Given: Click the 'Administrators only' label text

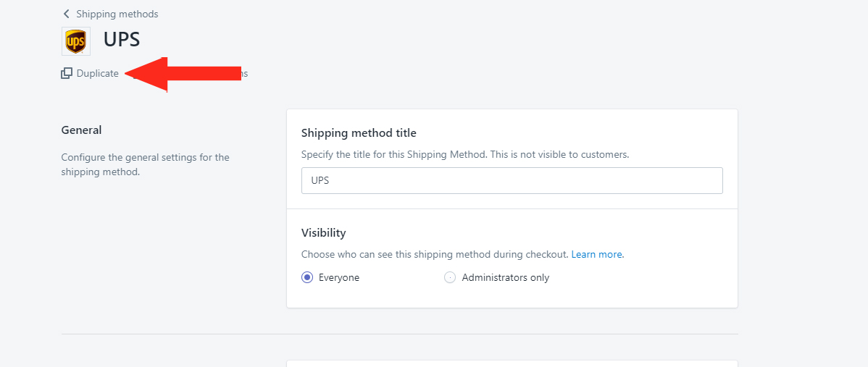Looking at the screenshot, I should click(x=506, y=277).
